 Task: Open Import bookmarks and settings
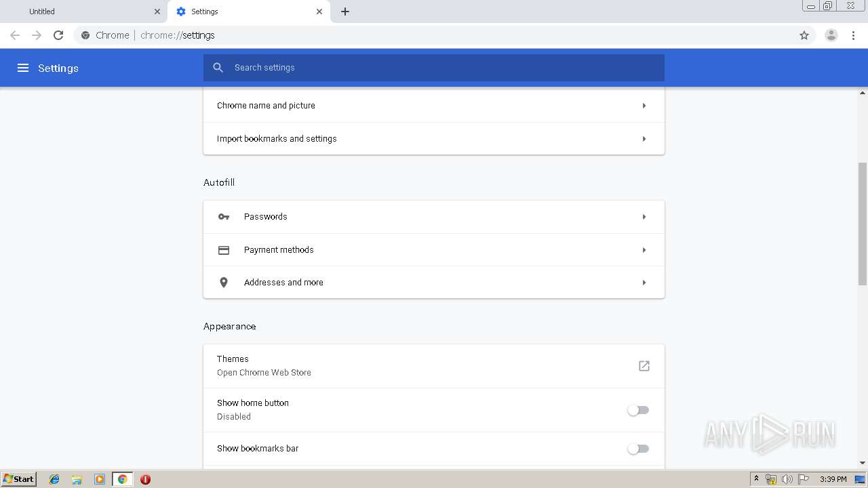click(434, 139)
